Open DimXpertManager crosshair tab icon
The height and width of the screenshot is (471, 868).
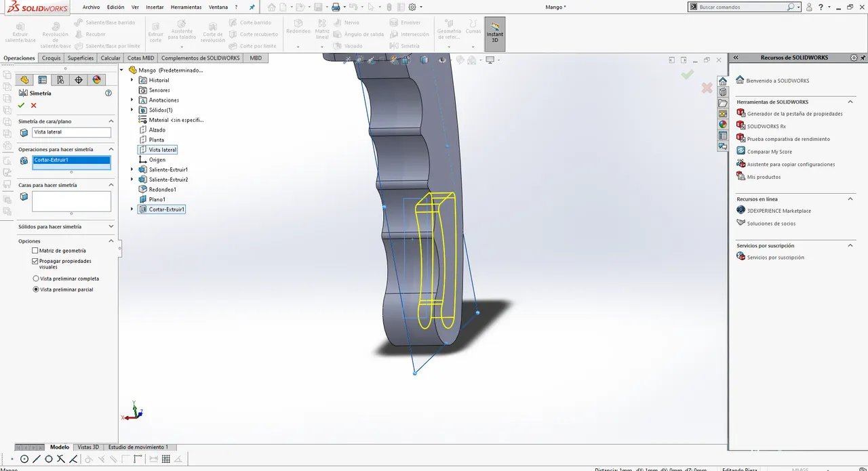pos(79,80)
